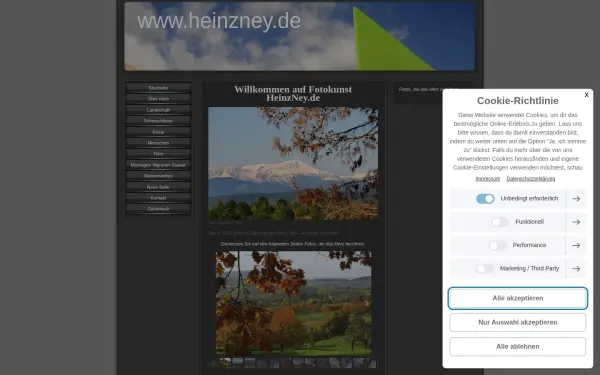
Task: Click the www.heinzney.de header title
Action: pyautogui.click(x=219, y=21)
